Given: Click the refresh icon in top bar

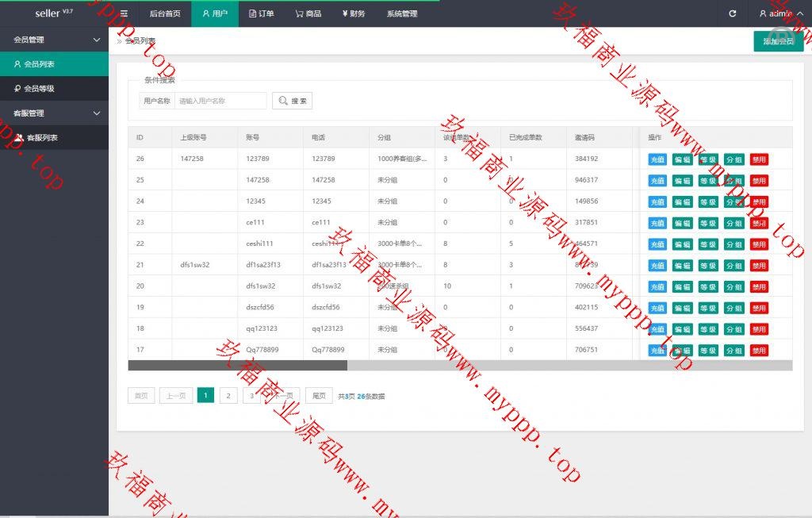Looking at the screenshot, I should pos(732,13).
